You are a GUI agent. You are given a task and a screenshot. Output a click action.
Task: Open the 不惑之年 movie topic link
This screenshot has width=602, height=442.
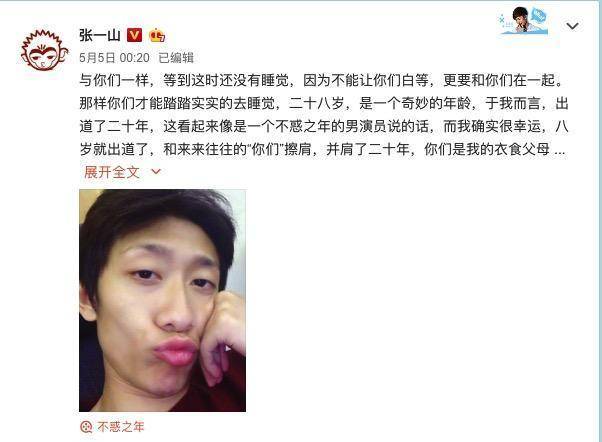coord(121,427)
